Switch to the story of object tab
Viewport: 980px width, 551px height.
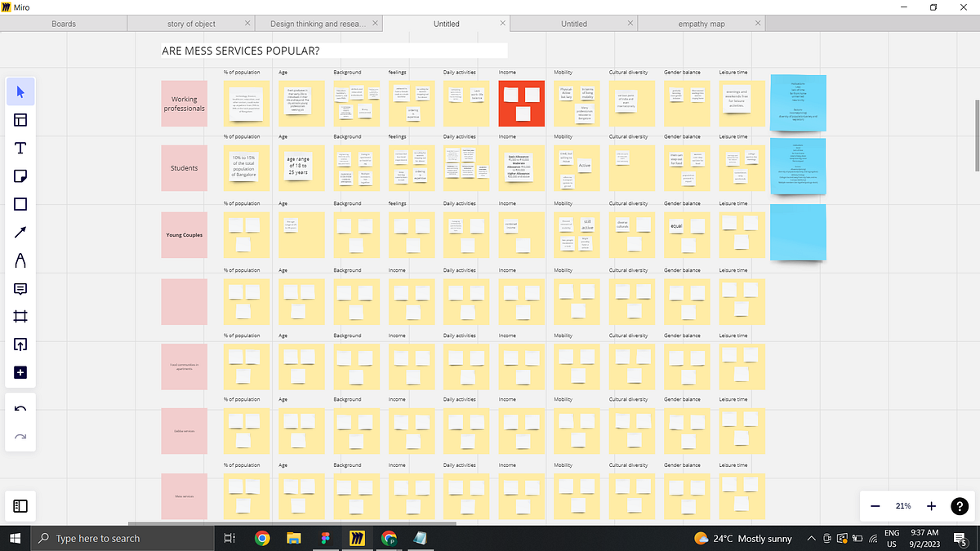pos(192,24)
